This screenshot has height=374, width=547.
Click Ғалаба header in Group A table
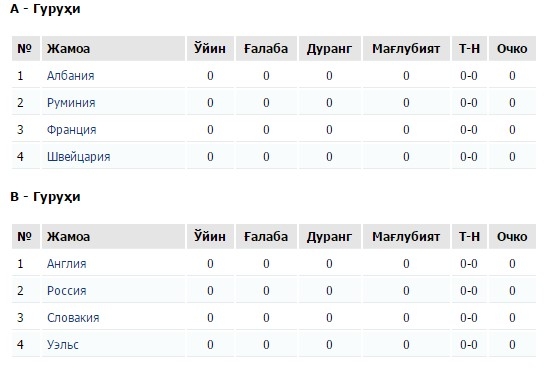tap(266, 48)
